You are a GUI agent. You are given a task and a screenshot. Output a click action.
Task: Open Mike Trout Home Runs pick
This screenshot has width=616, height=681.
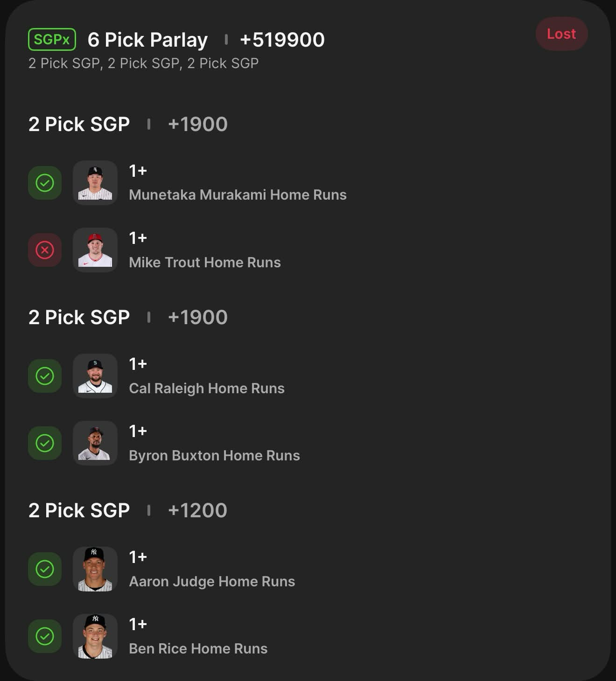coord(204,262)
